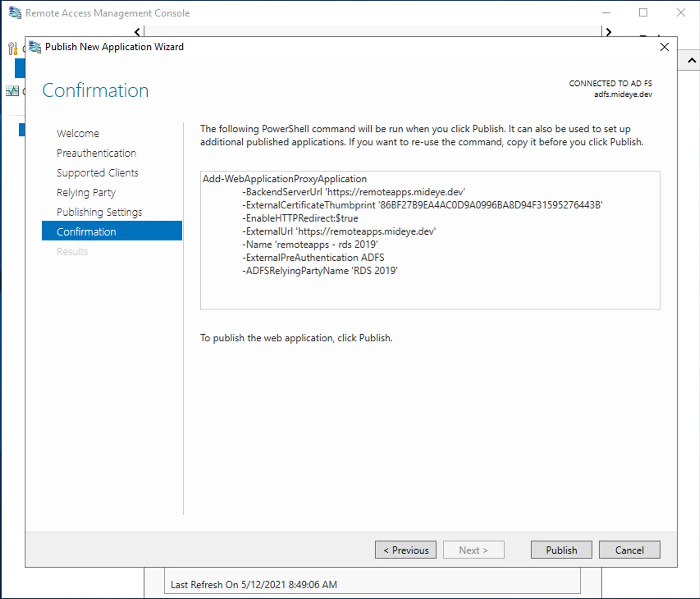Click the Publish button
The width and height of the screenshot is (700, 599).
pyautogui.click(x=561, y=550)
